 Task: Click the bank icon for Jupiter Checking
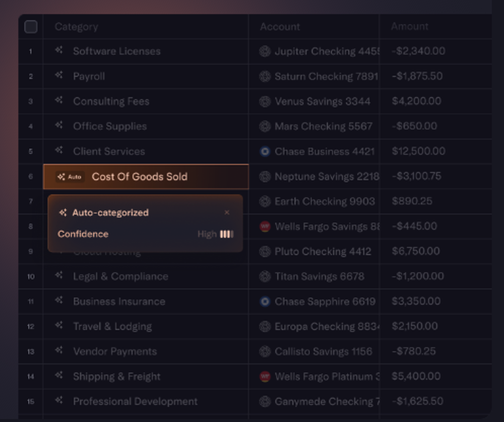pos(265,51)
